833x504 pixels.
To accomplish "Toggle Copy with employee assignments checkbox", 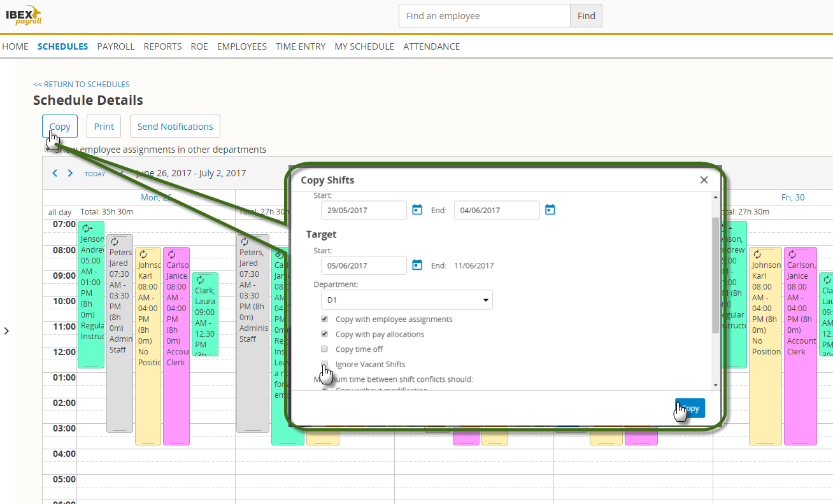I will pos(324,319).
